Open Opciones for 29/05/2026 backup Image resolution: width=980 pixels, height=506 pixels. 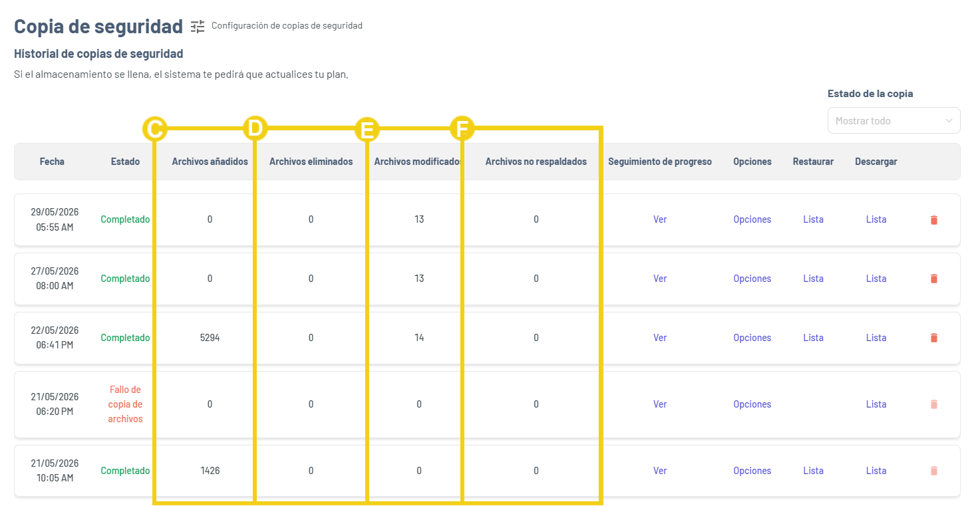click(752, 219)
